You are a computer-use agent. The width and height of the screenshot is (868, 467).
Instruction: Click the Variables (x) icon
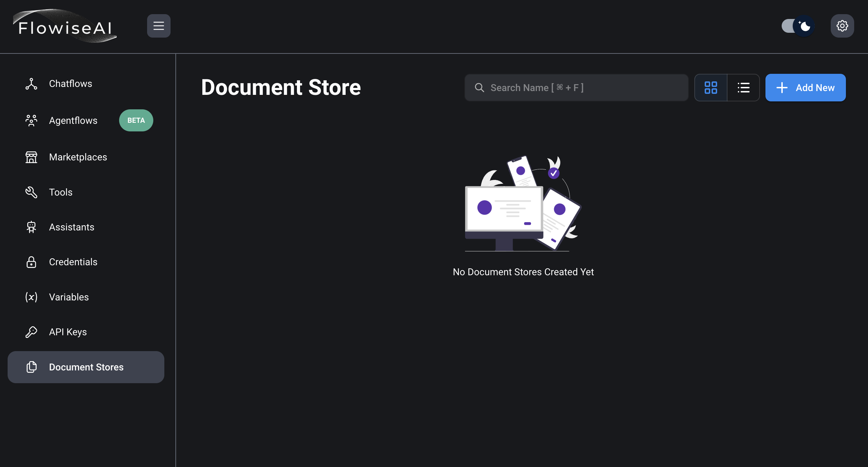coord(31,297)
